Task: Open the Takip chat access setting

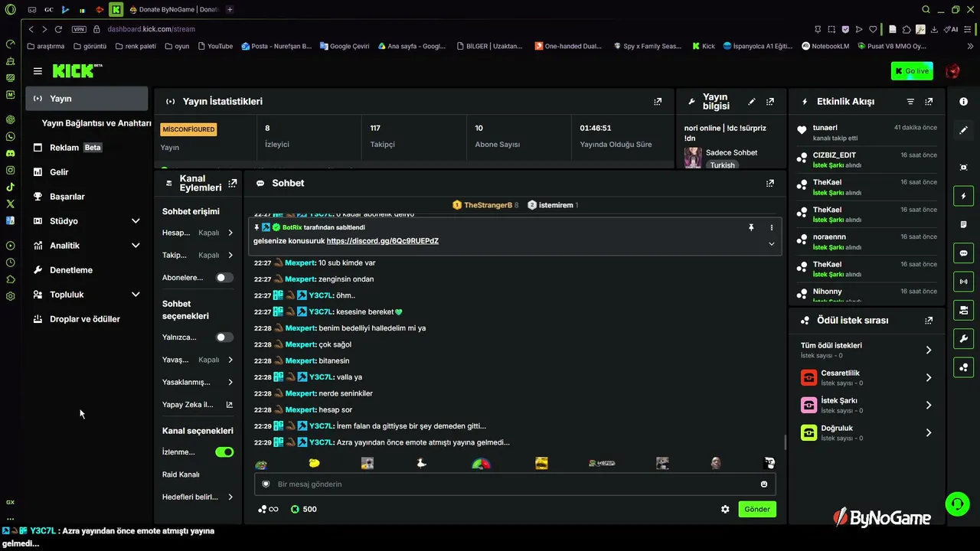Action: tap(198, 255)
